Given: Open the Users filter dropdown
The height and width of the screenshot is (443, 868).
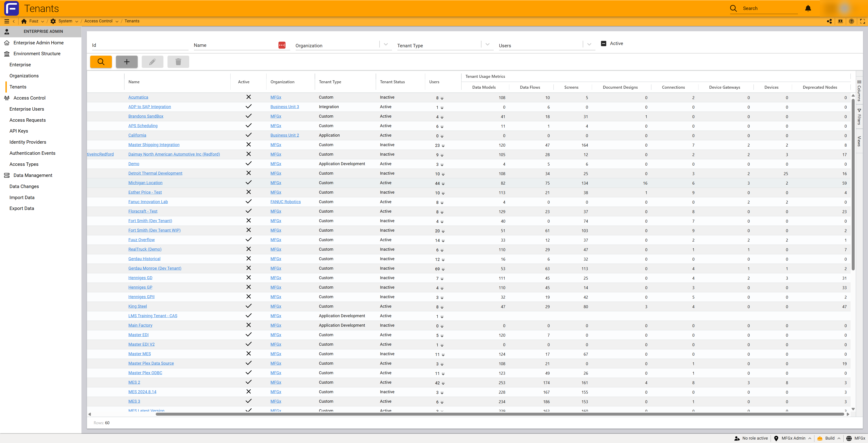Looking at the screenshot, I should coord(589,44).
